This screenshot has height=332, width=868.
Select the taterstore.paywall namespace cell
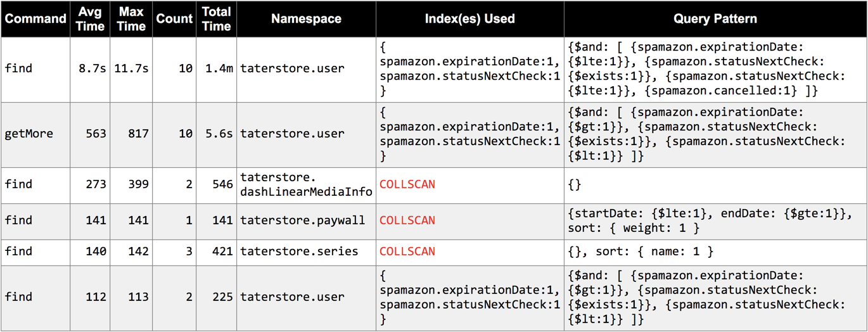[x=307, y=221]
